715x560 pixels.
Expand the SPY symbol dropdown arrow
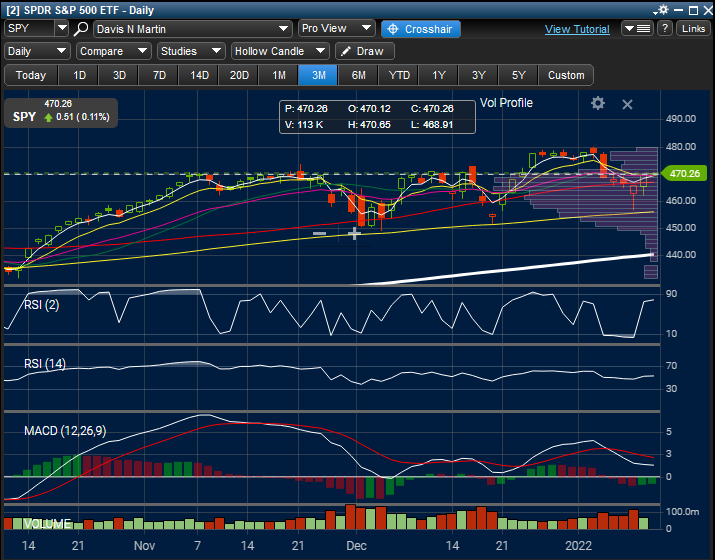pyautogui.click(x=62, y=28)
